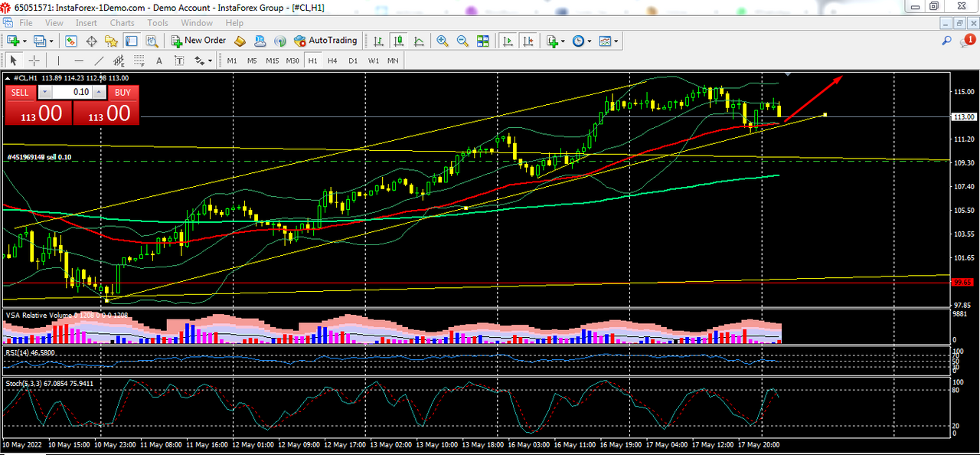Click the New Order button

click(x=198, y=41)
